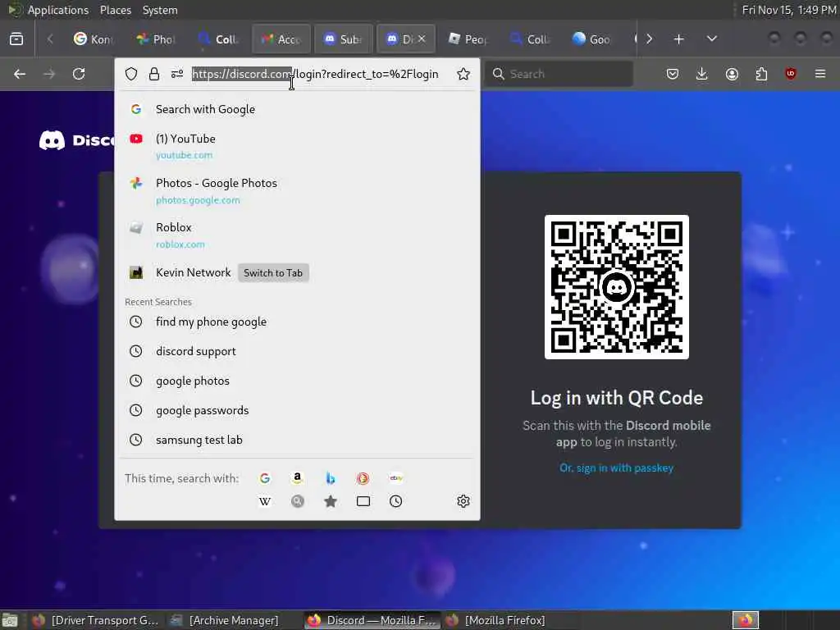Bookmark this page with the star
The width and height of the screenshot is (840, 630).
[463, 74]
